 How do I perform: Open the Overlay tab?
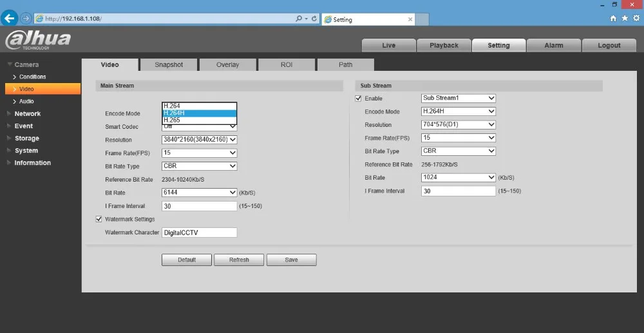(227, 64)
